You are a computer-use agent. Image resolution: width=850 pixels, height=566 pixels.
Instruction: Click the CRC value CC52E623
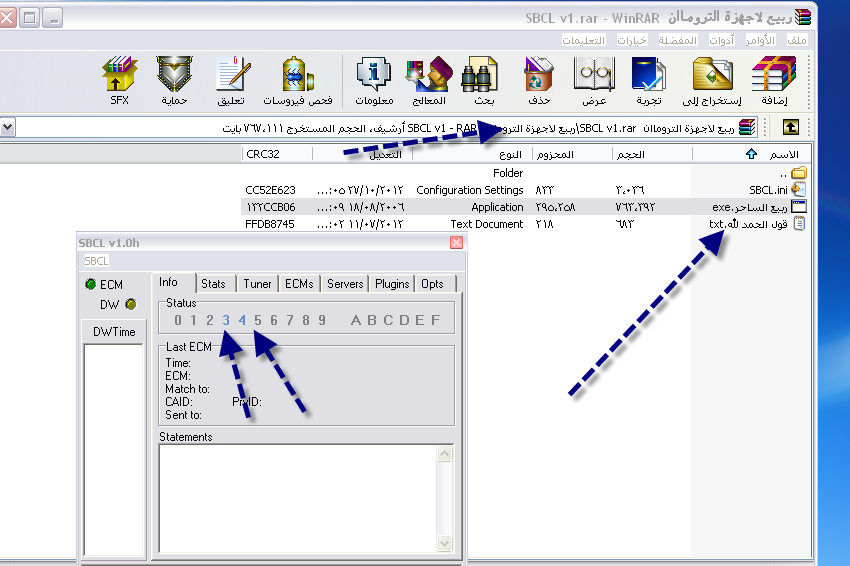[x=271, y=190]
